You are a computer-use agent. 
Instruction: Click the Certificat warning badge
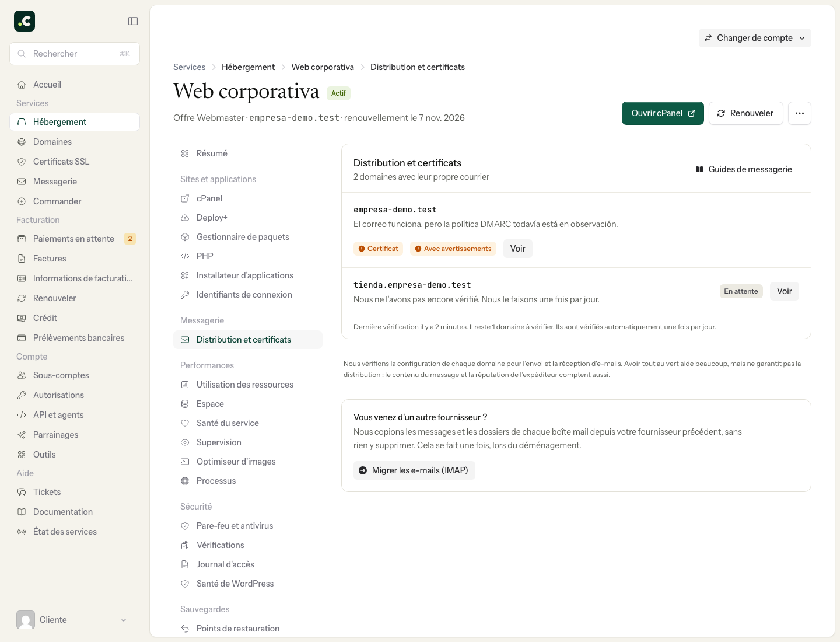(x=378, y=249)
